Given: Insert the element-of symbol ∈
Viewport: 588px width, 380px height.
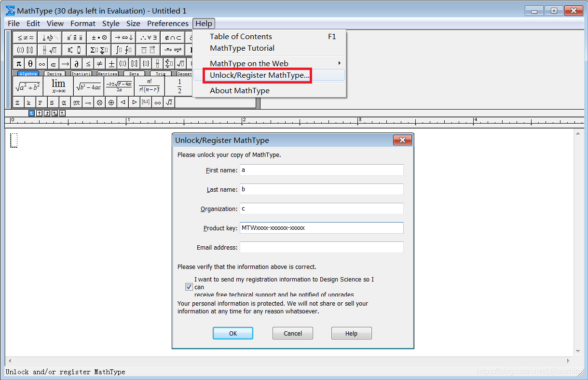Looking at the screenshot, I should coord(53,63).
